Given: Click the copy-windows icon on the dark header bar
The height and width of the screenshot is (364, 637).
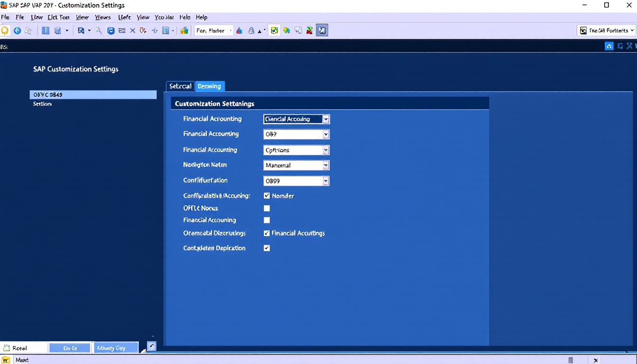Looking at the screenshot, I should coord(620,46).
